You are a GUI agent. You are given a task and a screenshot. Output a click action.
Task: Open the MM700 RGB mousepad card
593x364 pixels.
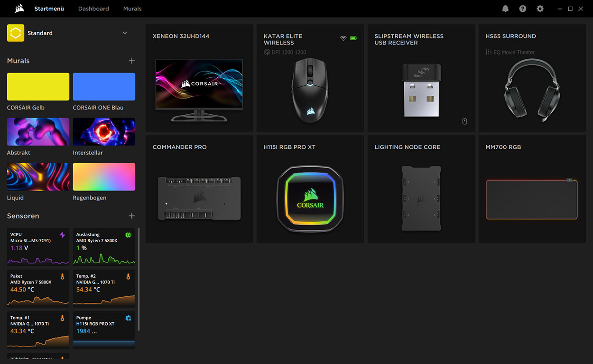(x=532, y=189)
